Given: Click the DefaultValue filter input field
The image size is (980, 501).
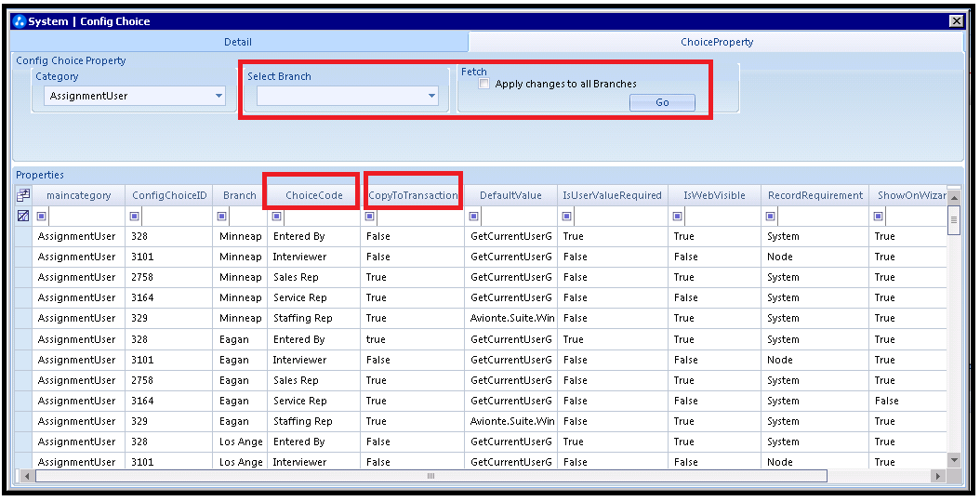Looking at the screenshot, I should (518, 217).
